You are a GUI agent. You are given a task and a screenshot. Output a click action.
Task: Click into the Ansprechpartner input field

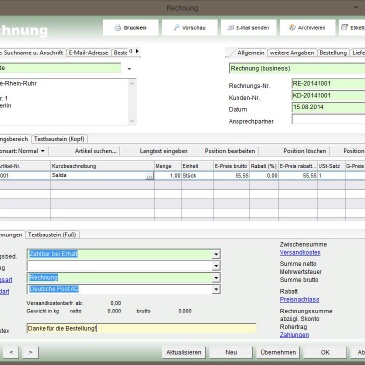coord(328,119)
